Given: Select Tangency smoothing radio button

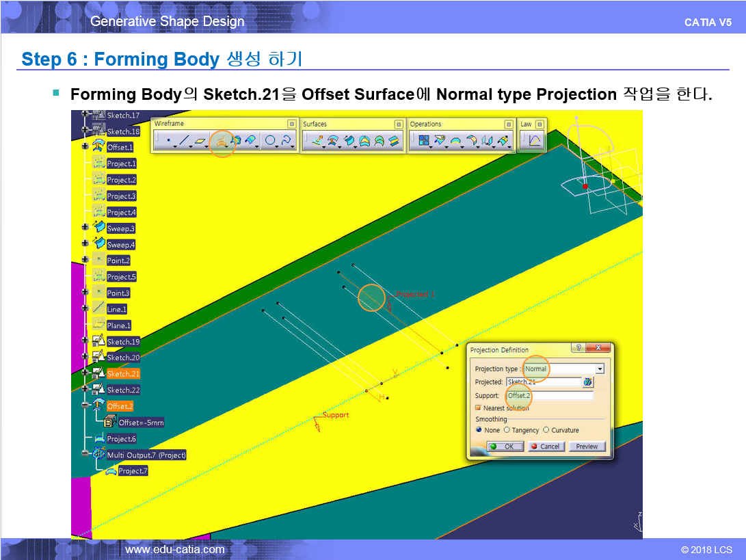Looking at the screenshot, I should pos(507,430).
